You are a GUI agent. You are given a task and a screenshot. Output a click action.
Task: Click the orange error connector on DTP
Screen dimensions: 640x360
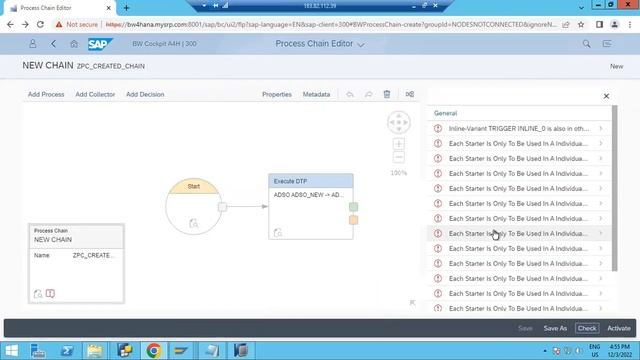pyautogui.click(x=353, y=220)
